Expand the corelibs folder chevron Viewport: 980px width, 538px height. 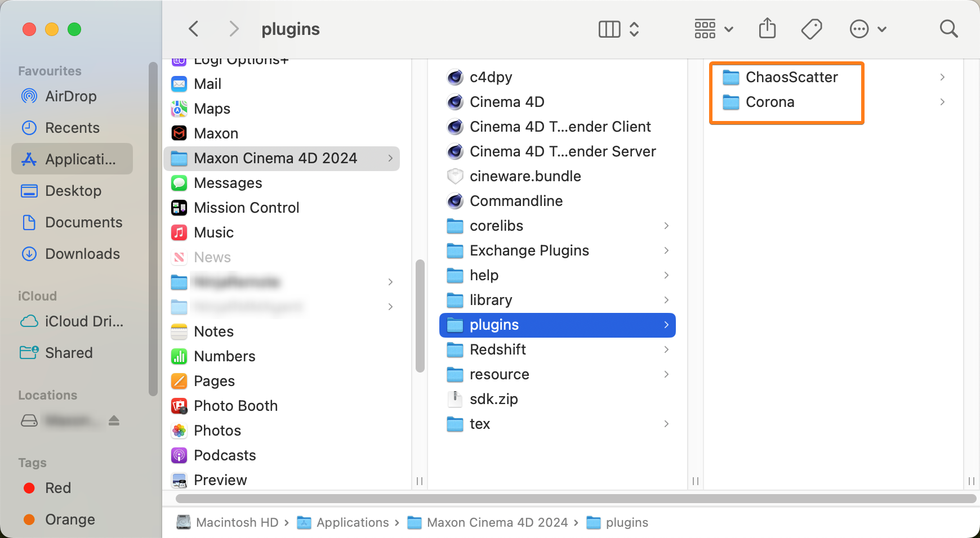666,226
